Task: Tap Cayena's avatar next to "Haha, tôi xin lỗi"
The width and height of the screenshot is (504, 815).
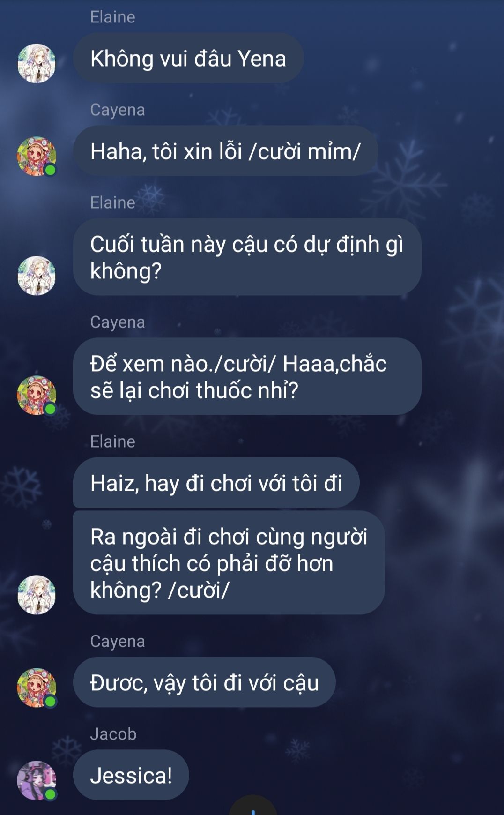Action: point(37,156)
